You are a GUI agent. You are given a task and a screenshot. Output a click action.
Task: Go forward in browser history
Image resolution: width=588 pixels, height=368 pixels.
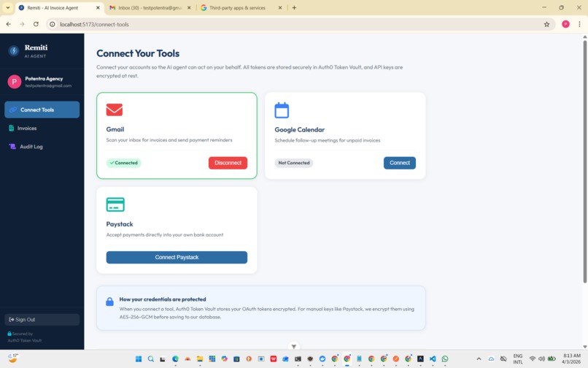(22, 24)
